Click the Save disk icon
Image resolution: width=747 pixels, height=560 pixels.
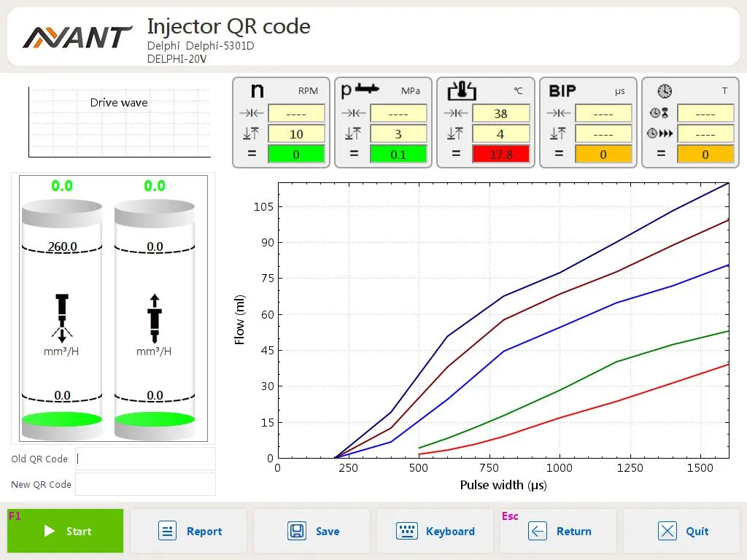click(x=297, y=531)
